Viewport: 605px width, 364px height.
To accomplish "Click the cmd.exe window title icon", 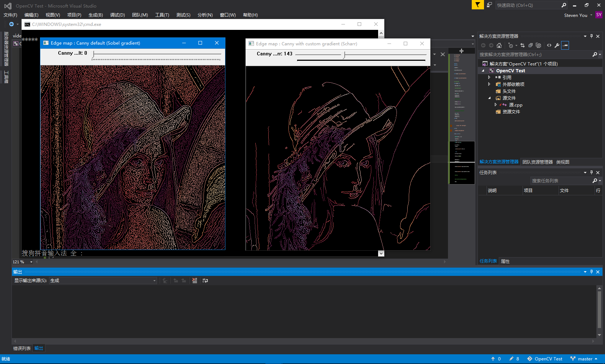I will (x=27, y=24).
